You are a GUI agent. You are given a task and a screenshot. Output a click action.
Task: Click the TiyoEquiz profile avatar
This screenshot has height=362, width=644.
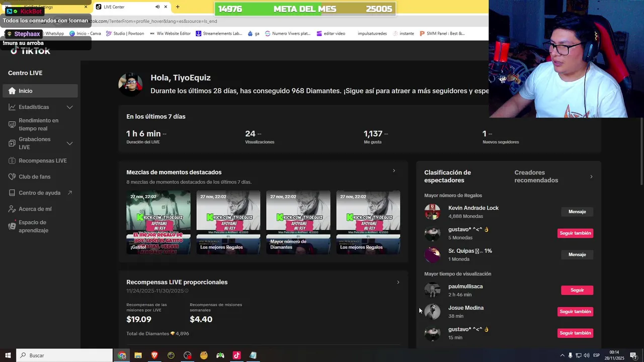(x=130, y=84)
